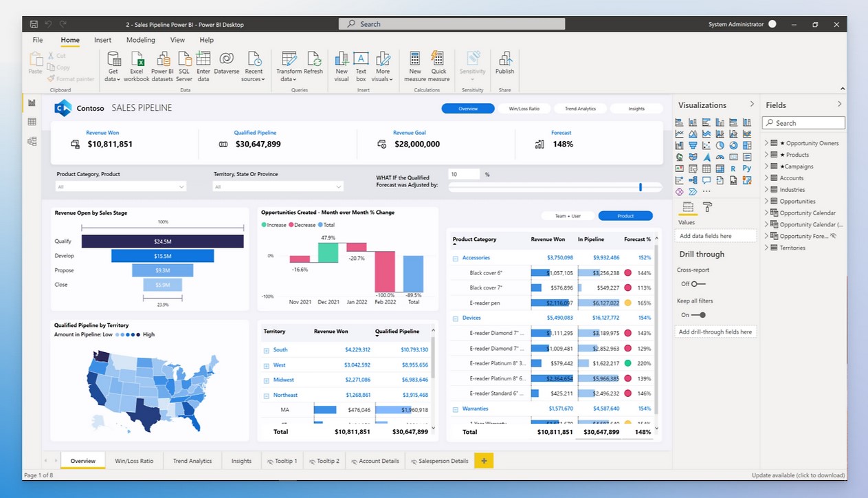Toggle the Keep all filters switch
868x498 pixels.
[698, 315]
